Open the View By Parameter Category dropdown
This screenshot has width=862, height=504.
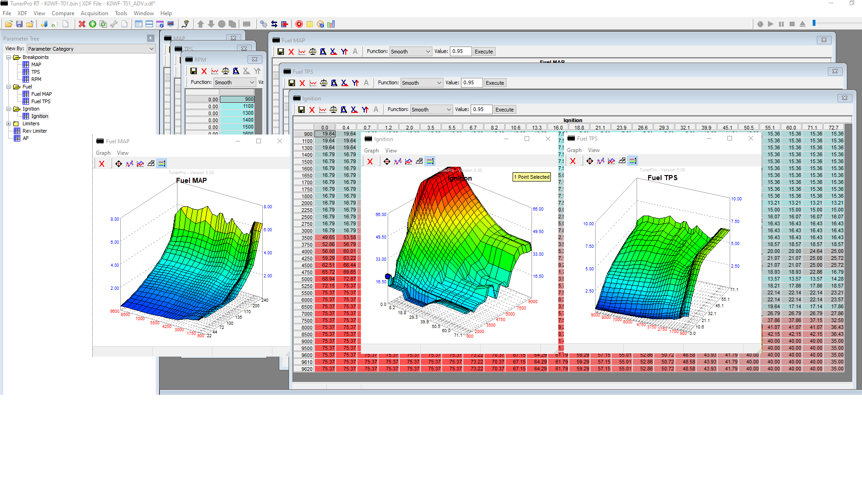pos(91,49)
